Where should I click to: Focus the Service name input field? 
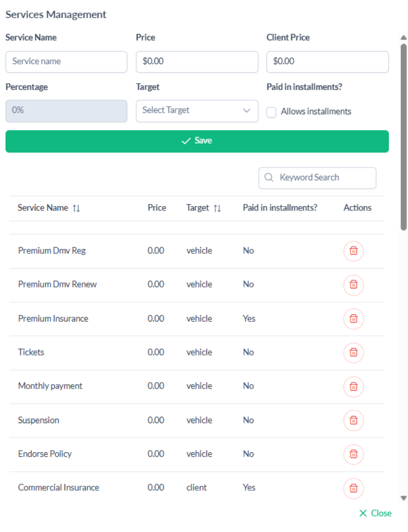click(66, 62)
